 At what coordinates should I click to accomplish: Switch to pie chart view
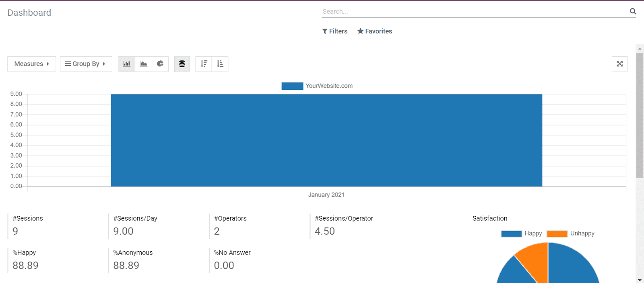tap(160, 64)
